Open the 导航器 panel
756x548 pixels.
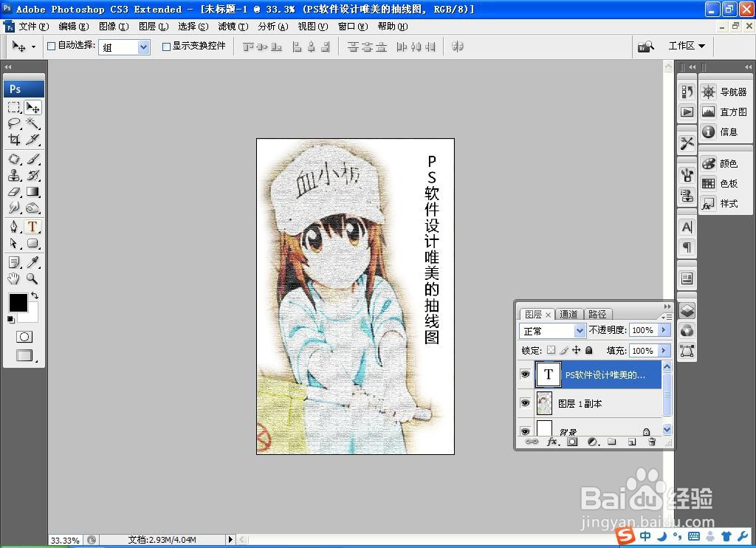pyautogui.click(x=724, y=92)
